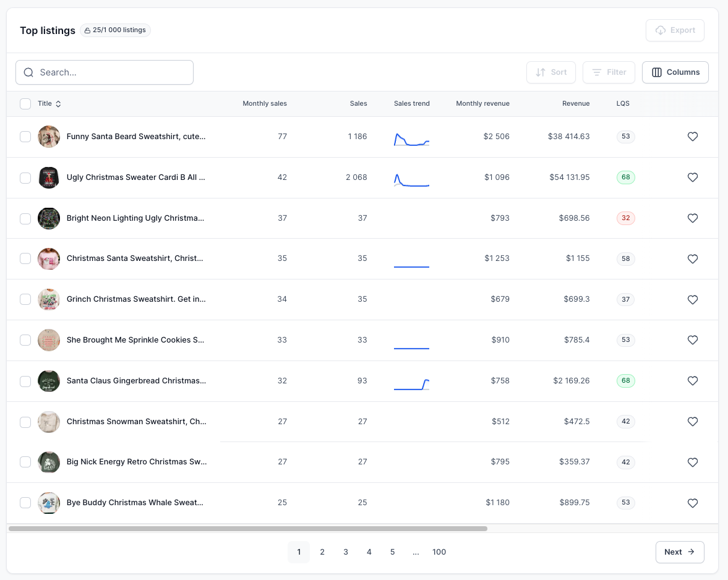Viewport: 728px width, 580px height.
Task: Select the Monthly revenue column header
Action: click(x=483, y=103)
